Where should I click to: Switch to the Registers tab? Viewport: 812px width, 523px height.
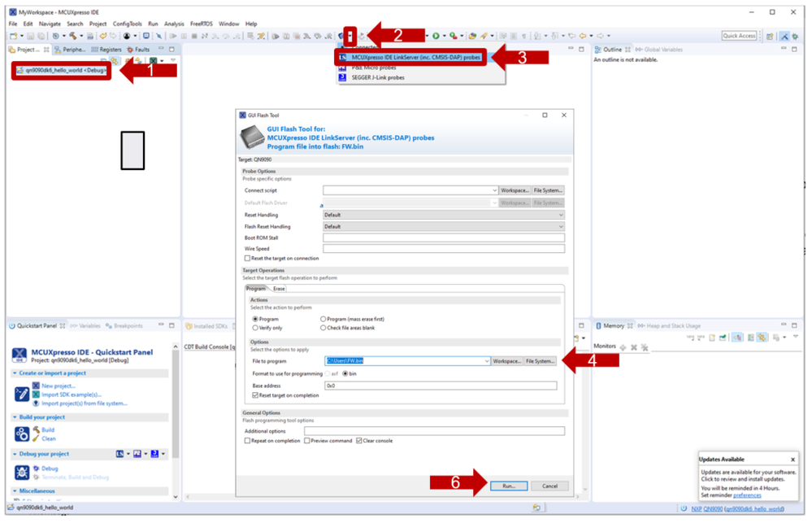[106, 50]
